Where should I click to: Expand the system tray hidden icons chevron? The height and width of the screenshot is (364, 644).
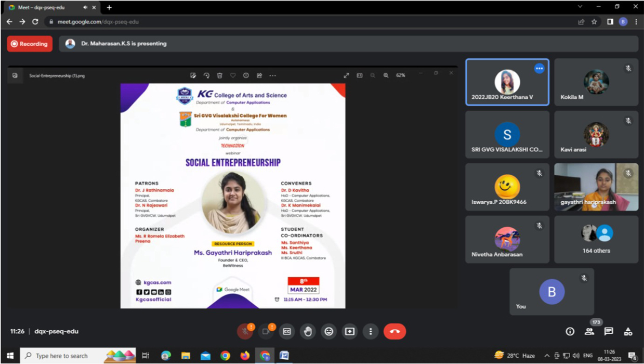[547, 356]
